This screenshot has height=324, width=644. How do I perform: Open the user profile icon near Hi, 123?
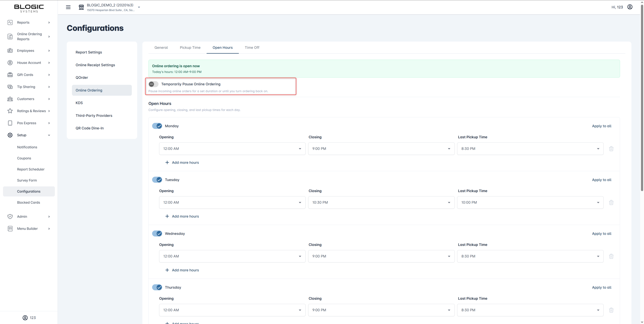(x=630, y=7)
